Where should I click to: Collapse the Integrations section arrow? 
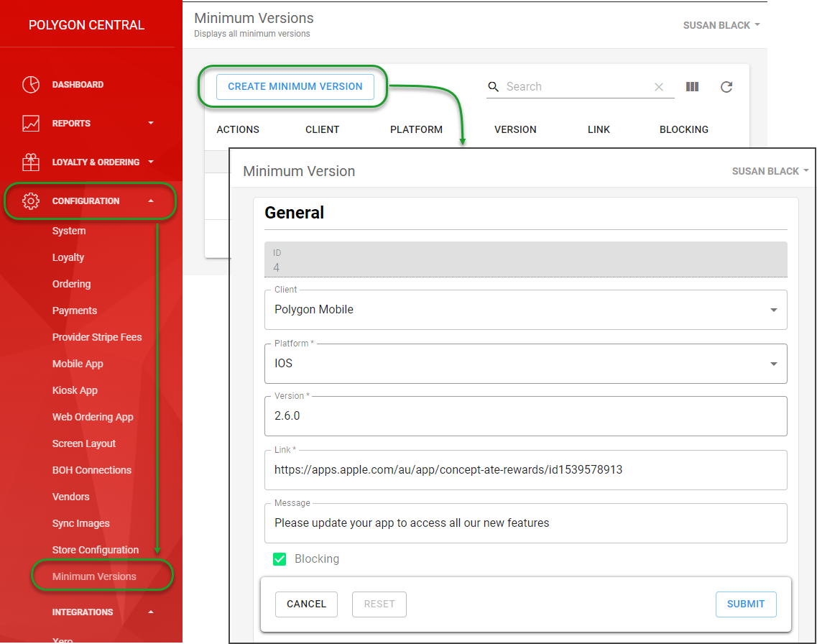coord(151,612)
